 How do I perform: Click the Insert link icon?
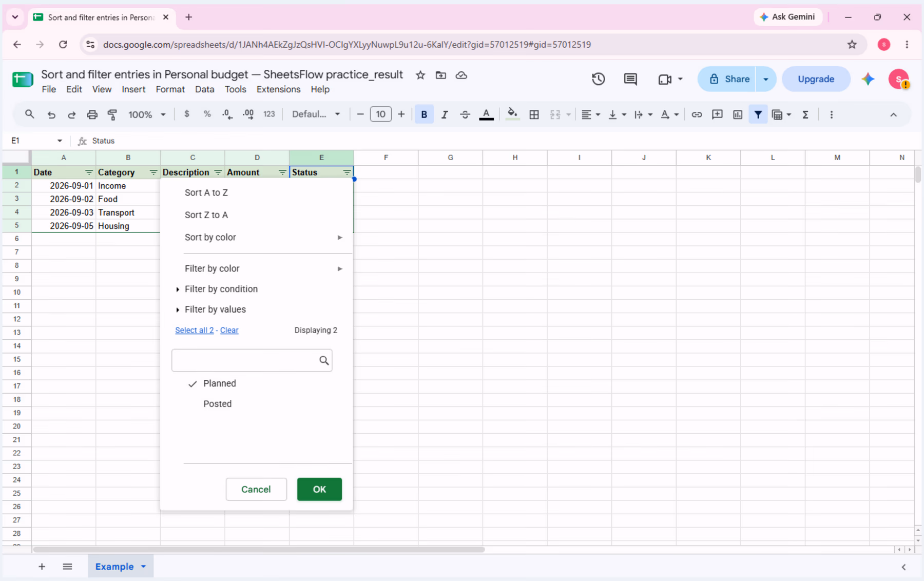[697, 114]
